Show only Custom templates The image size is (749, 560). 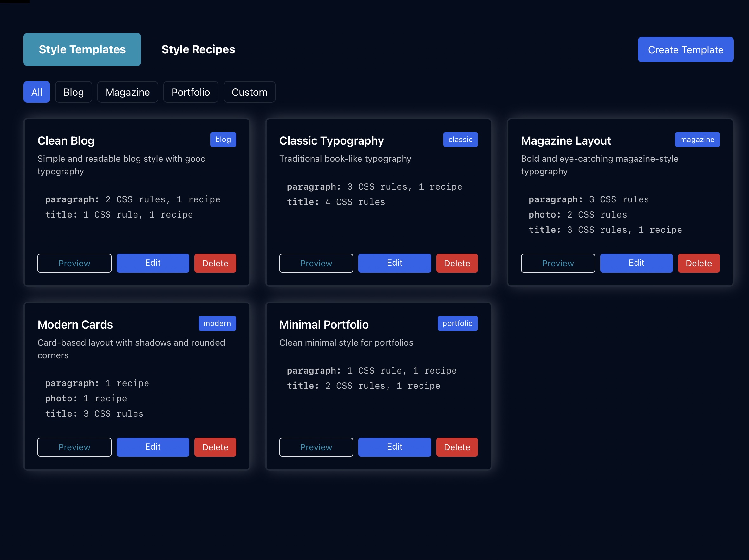tap(249, 92)
